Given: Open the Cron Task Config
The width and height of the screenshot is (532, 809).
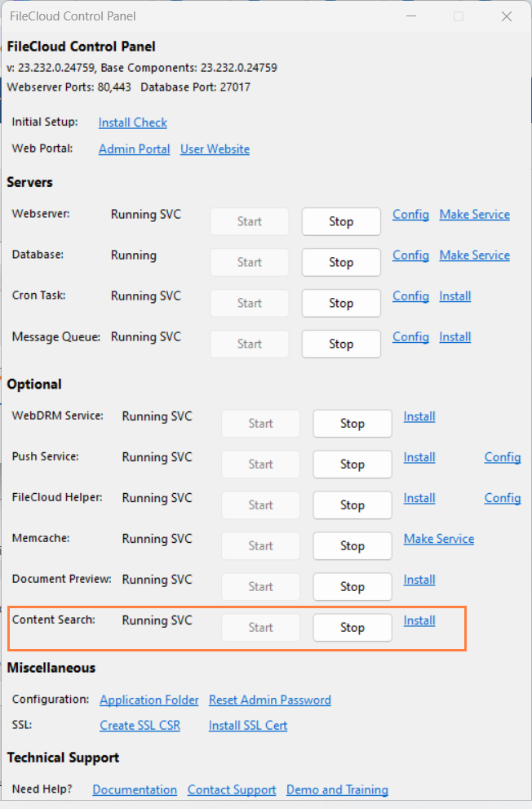Looking at the screenshot, I should click(x=410, y=296).
